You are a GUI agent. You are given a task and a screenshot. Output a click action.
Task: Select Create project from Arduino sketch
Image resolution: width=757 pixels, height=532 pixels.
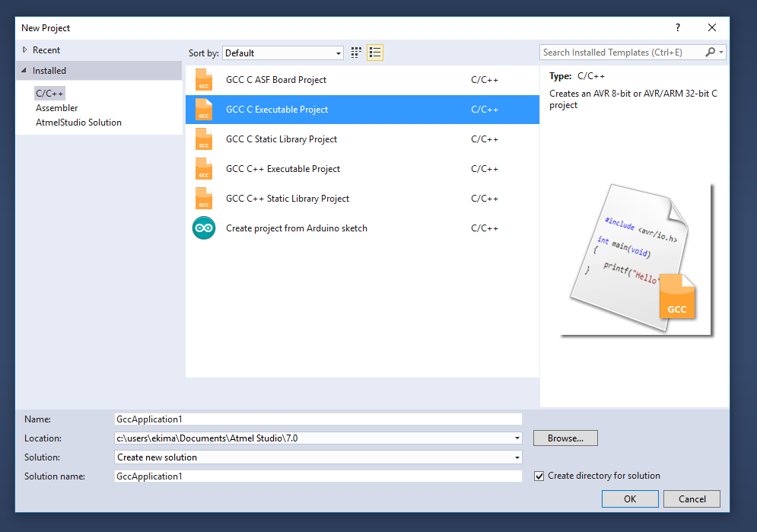pyautogui.click(x=362, y=228)
